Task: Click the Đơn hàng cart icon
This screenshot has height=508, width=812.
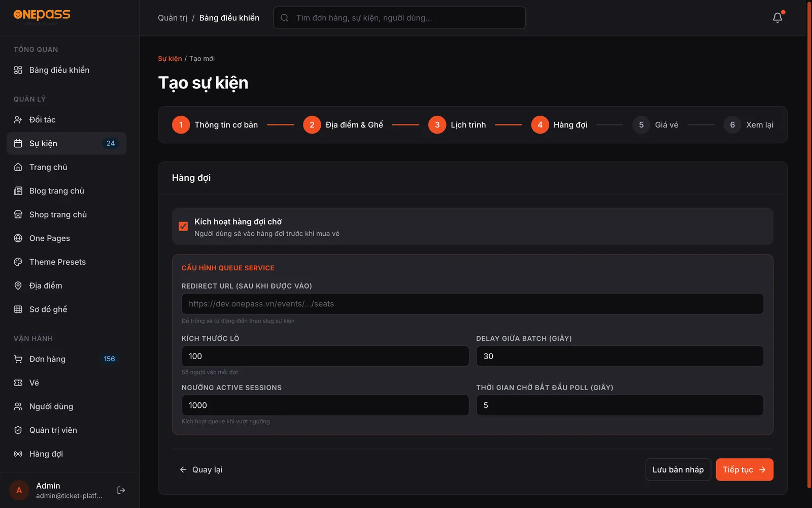Action: 18,359
